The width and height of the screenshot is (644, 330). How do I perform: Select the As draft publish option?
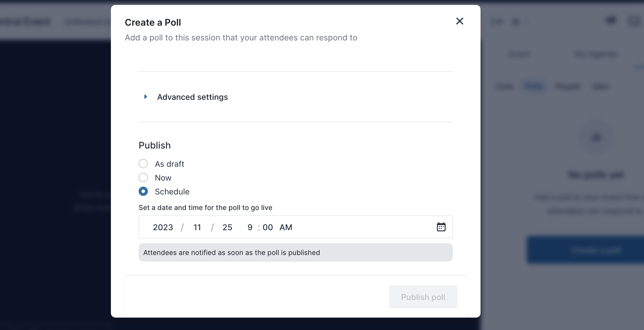(x=143, y=164)
